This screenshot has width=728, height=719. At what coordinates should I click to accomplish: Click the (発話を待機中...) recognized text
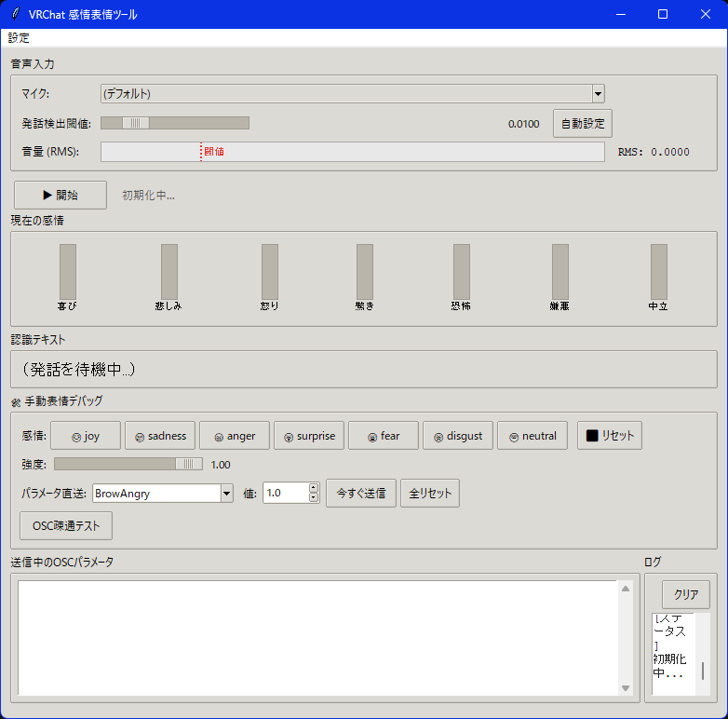78,369
